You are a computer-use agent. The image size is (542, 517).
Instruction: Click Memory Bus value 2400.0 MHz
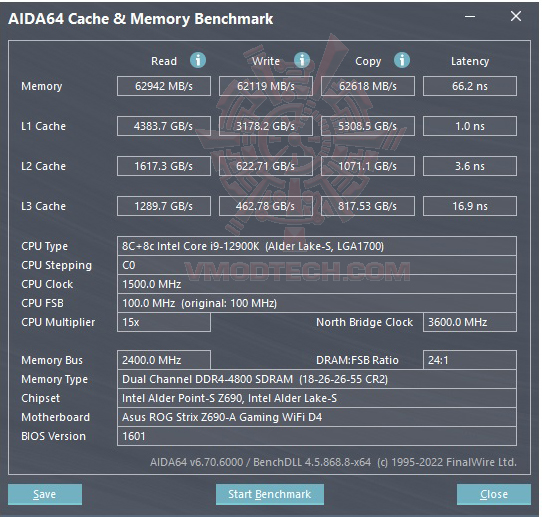click(x=164, y=360)
